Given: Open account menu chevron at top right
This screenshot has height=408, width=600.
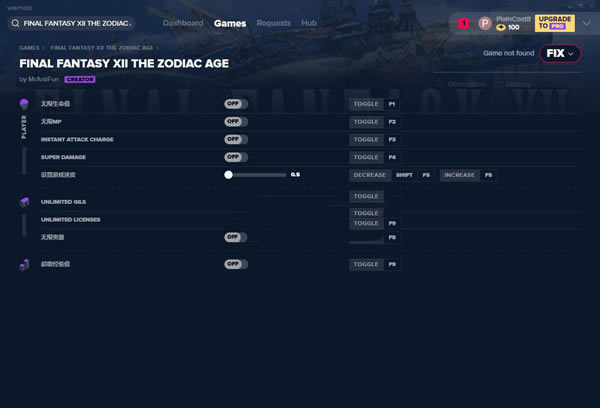Looking at the screenshot, I should (587, 23).
